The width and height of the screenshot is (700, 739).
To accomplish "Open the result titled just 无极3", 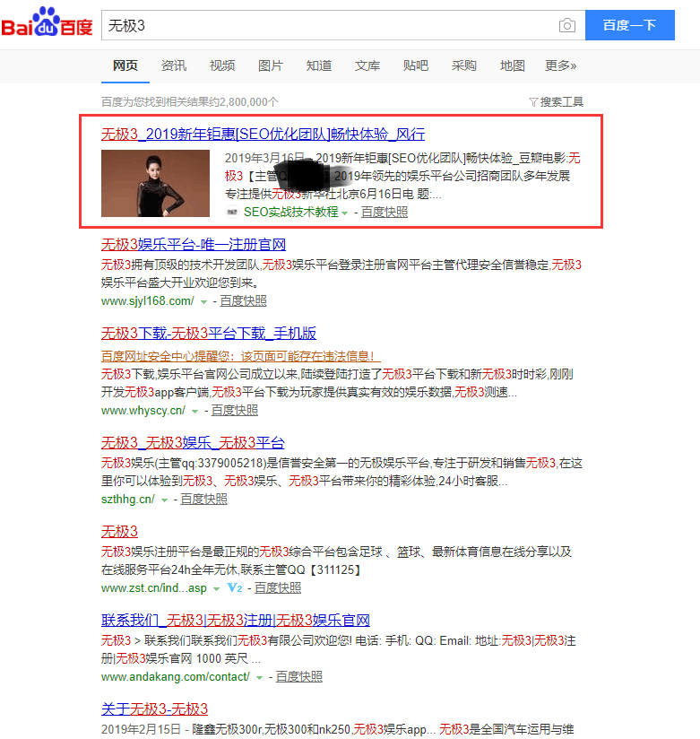I will coord(119,532).
